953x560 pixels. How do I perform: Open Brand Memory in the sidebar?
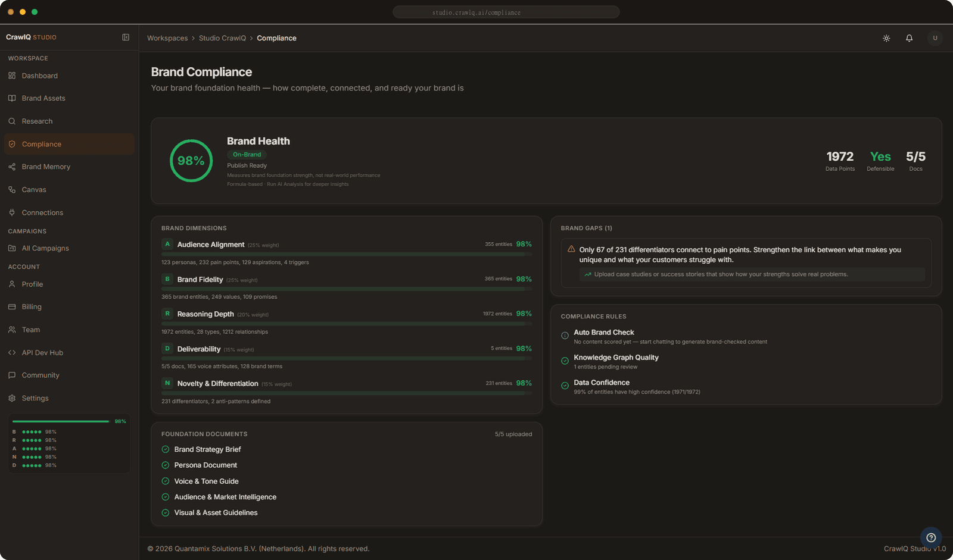pyautogui.click(x=45, y=167)
